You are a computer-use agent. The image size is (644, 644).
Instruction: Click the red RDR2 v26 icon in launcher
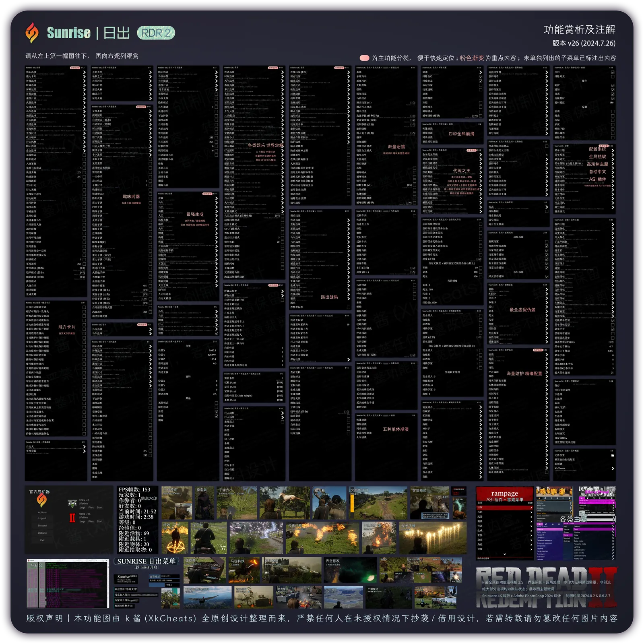[x=72, y=518]
